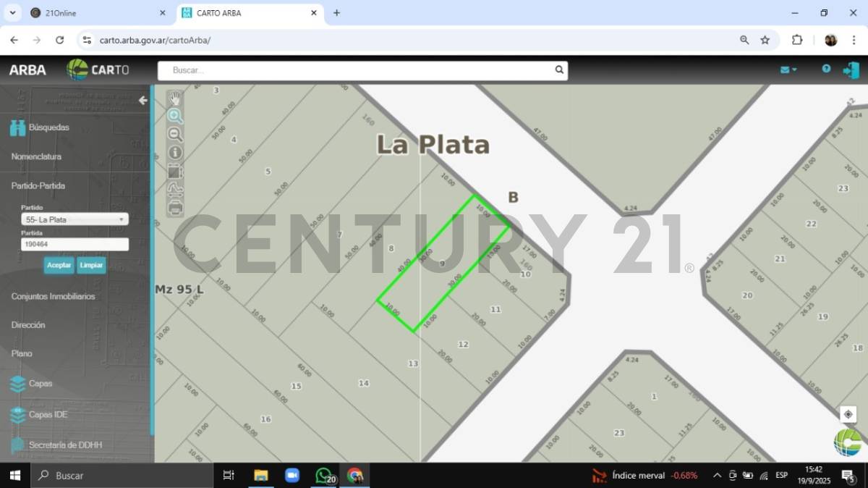Select the parcel information tool
The height and width of the screenshot is (488, 868).
(175, 153)
